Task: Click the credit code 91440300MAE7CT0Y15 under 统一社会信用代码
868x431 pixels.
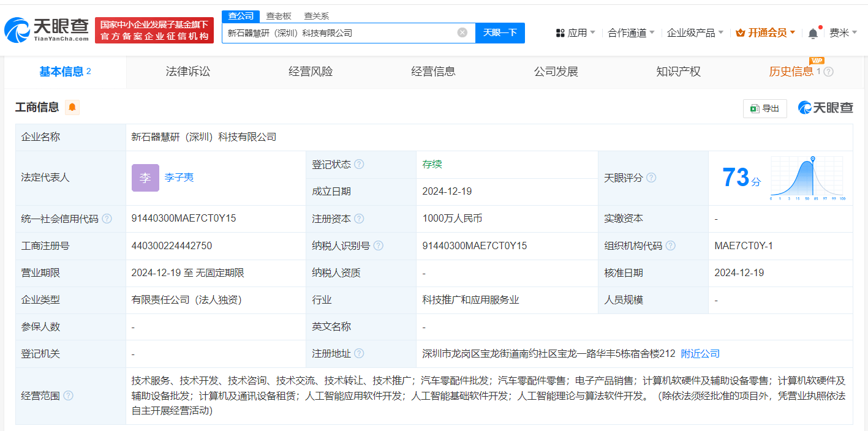Action: (x=184, y=219)
